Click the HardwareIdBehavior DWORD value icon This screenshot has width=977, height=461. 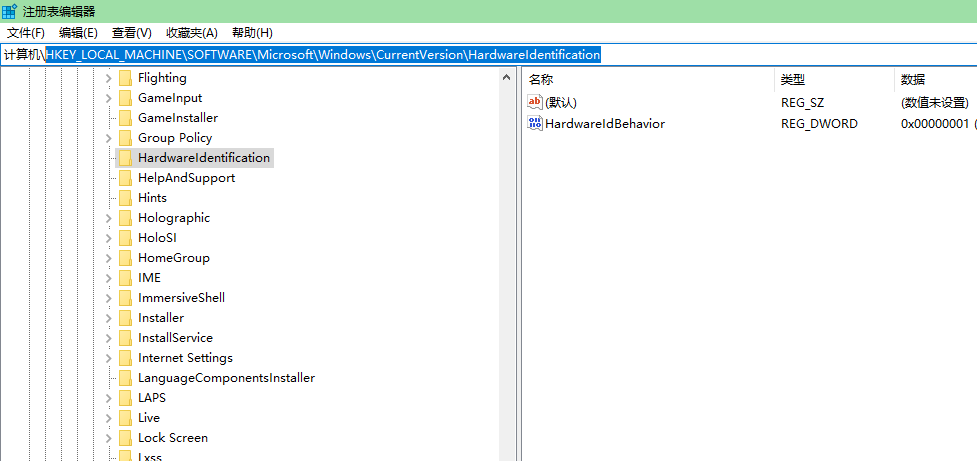pos(534,124)
